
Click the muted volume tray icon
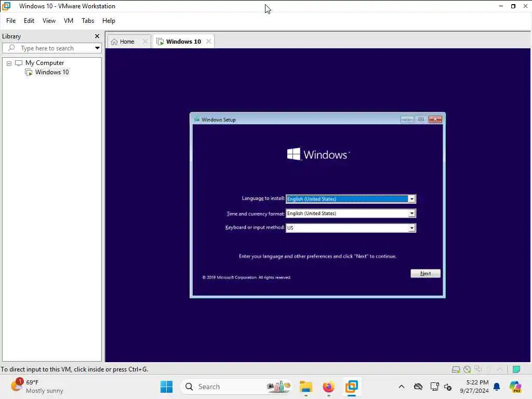coord(448,387)
